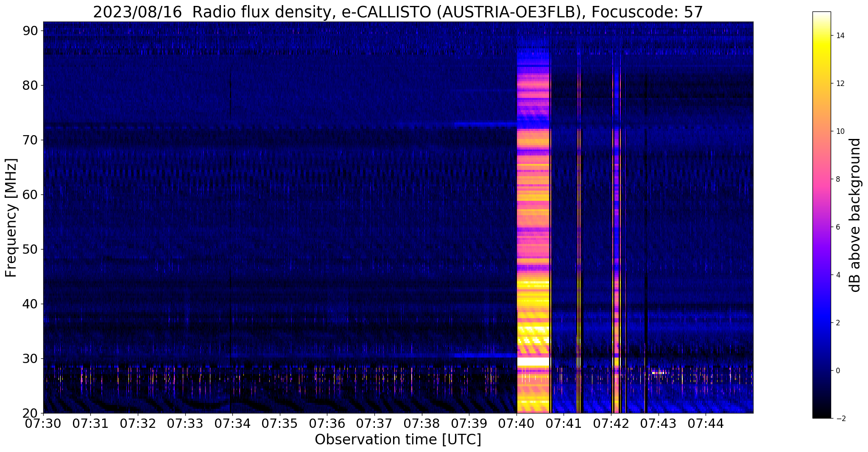Click the 70 MHz frequency tick label
868x452 pixels.
pyautogui.click(x=31, y=140)
